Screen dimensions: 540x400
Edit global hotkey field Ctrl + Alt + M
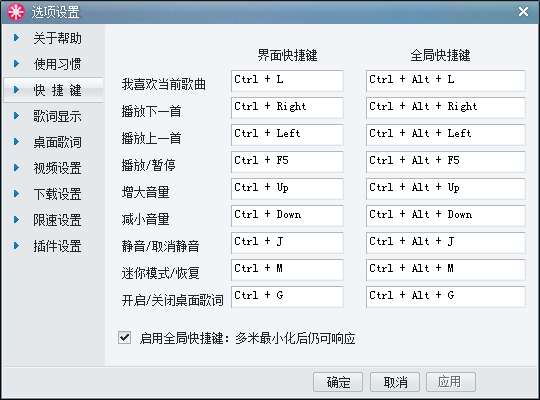[x=446, y=270]
